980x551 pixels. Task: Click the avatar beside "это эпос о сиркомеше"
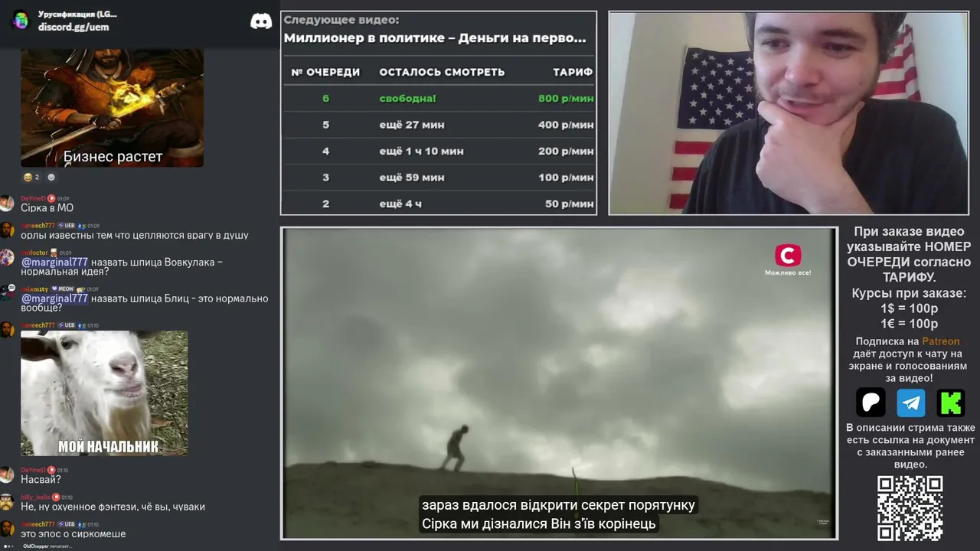(x=7, y=529)
